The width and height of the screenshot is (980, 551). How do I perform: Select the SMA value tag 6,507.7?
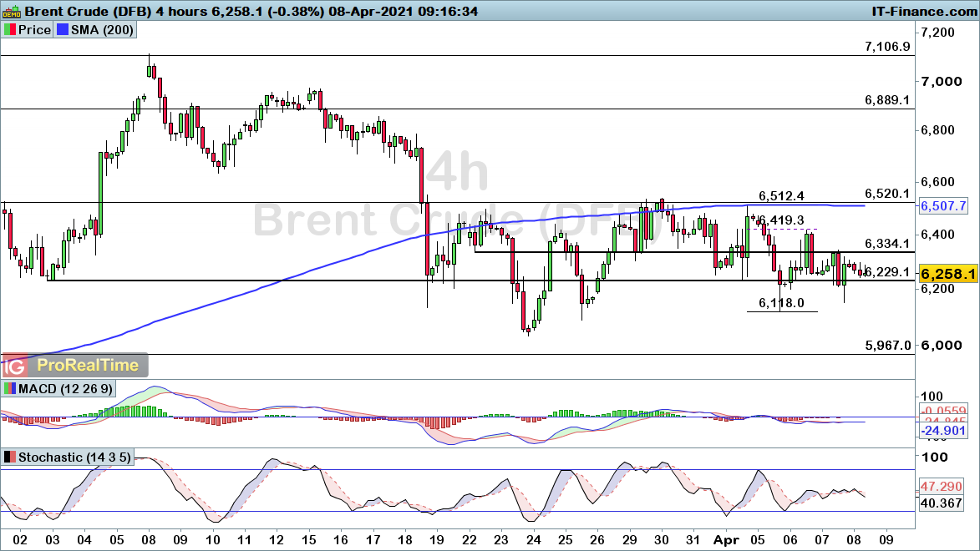tap(943, 205)
